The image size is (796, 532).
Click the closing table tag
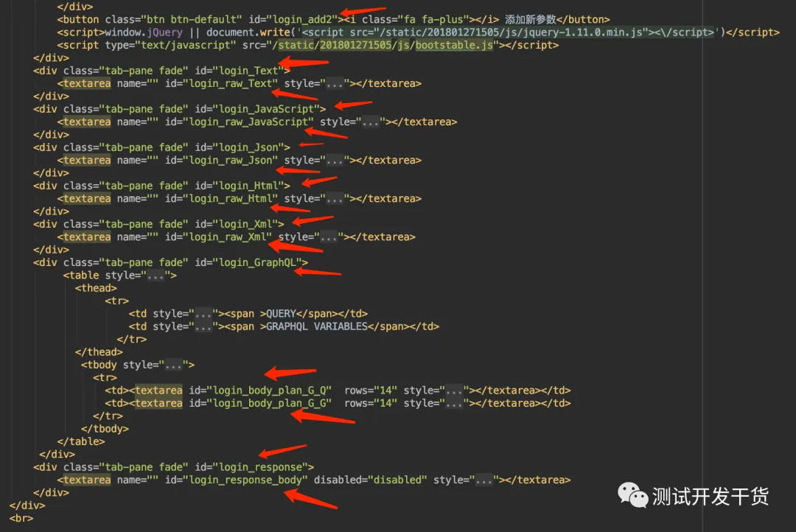coord(81,441)
